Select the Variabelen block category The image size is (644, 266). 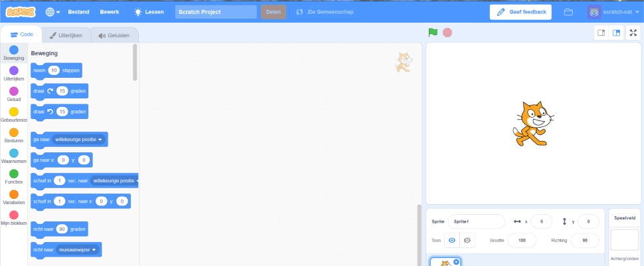pyautogui.click(x=14, y=198)
